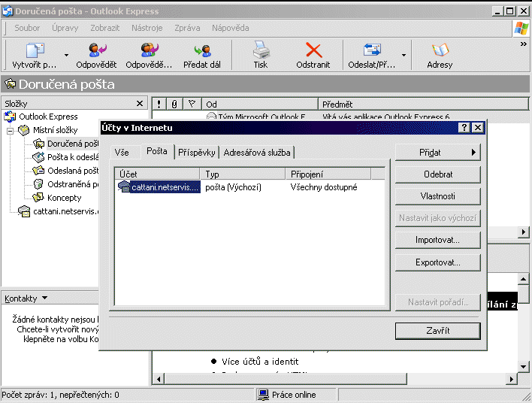The height and width of the screenshot is (403, 532).
Task: Close the Účty v Internetu dialog
Action: point(478,128)
